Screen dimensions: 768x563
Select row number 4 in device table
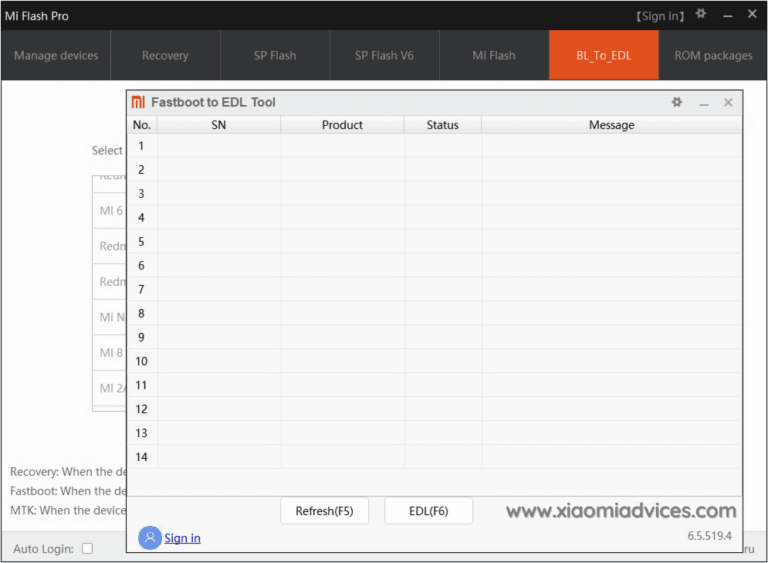[434, 218]
